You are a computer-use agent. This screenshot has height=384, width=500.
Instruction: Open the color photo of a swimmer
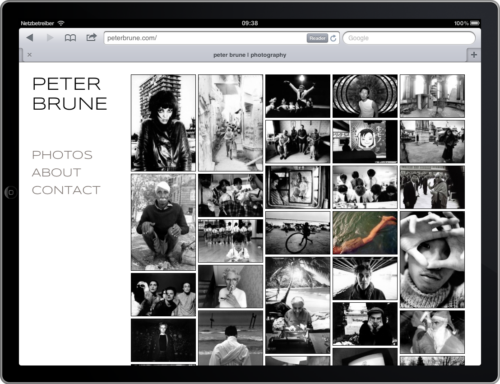click(x=365, y=233)
